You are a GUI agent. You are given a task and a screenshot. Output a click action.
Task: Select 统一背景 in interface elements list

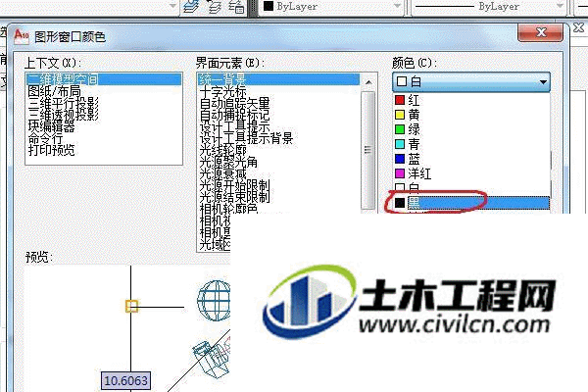pos(278,79)
